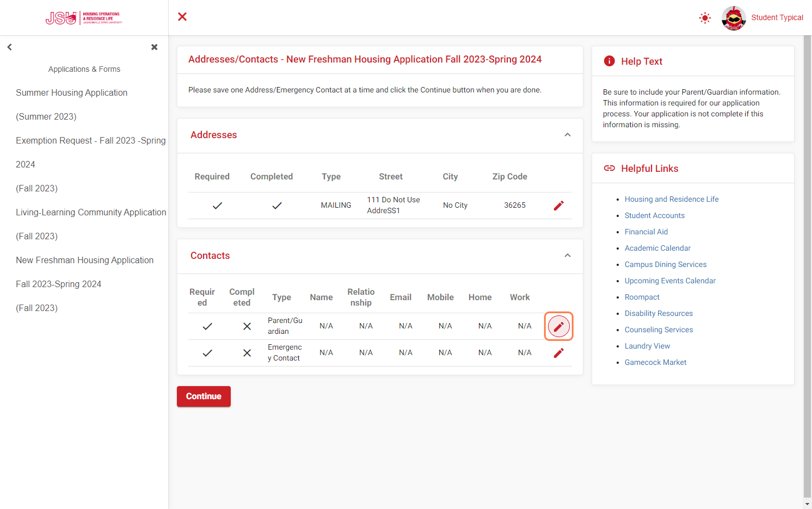812x509 pixels.
Task: Click the Parent/Guardian Completed X mark
Action: click(247, 326)
